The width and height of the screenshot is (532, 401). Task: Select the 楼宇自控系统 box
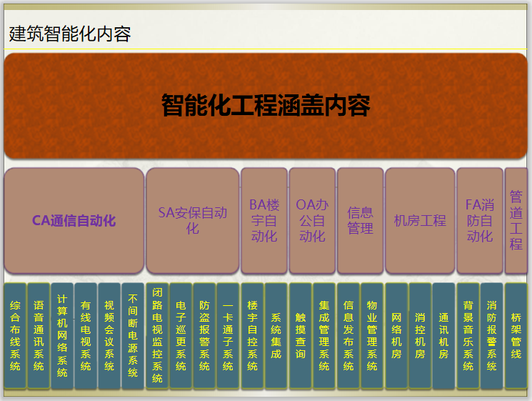[x=252, y=335]
